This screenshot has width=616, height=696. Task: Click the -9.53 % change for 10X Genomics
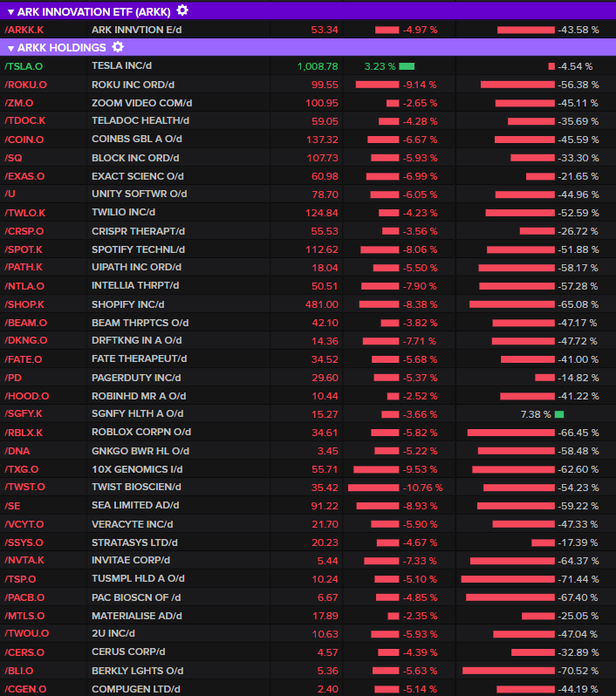(420, 469)
